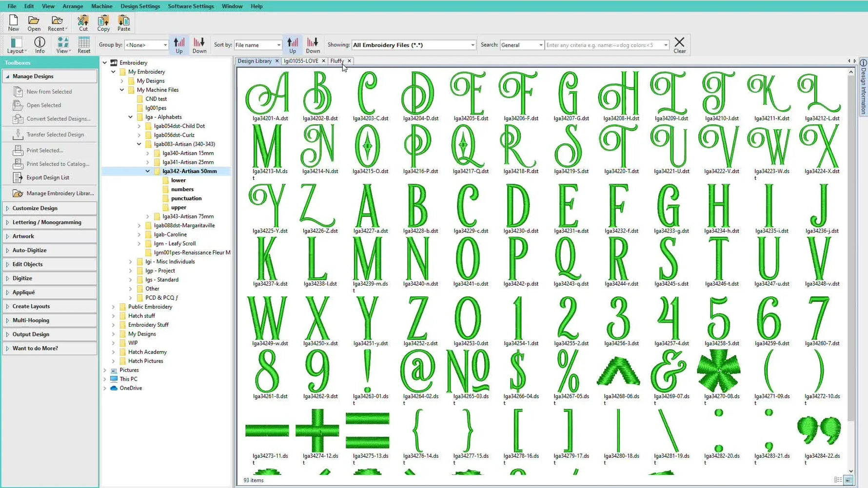Click the Open file icon
Image resolution: width=868 pixels, height=488 pixels.
pos(34,23)
